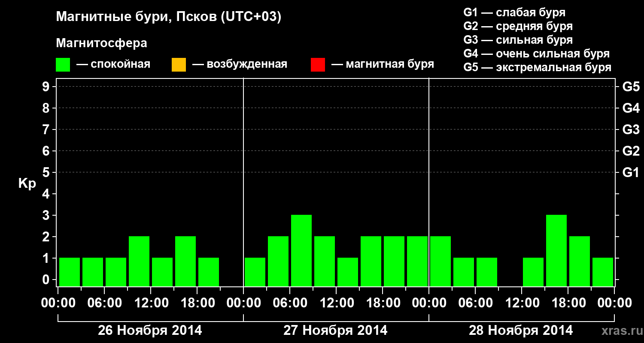Click the 12:00–15:00 Kp 1 bar on 28 November
Viewport: 644px width, 343px height.
pyautogui.click(x=533, y=272)
